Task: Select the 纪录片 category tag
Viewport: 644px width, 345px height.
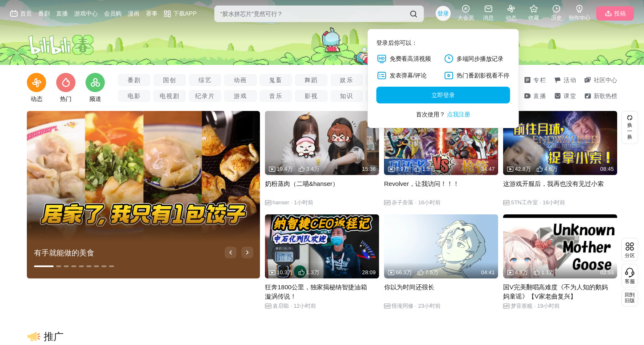Action: (x=205, y=96)
